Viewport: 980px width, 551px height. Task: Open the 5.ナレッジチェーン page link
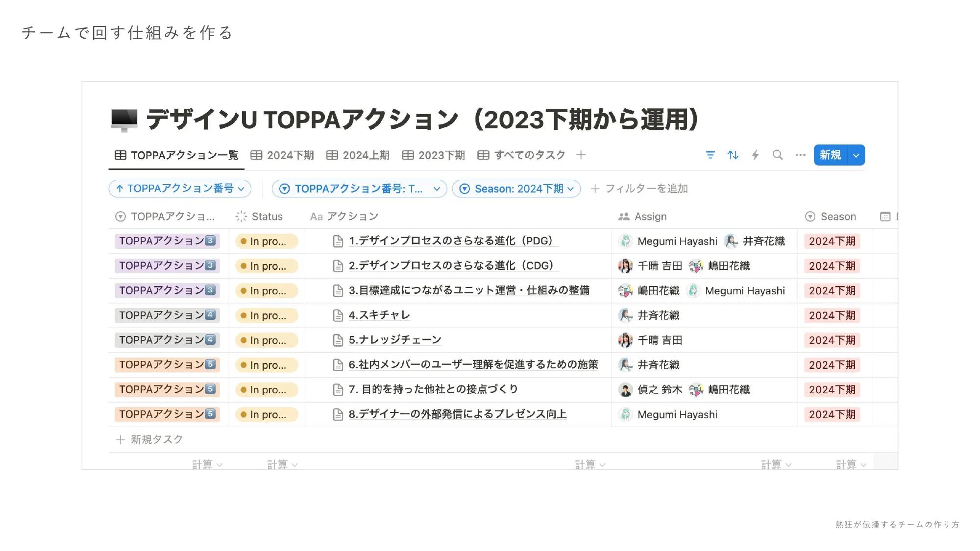coord(394,340)
